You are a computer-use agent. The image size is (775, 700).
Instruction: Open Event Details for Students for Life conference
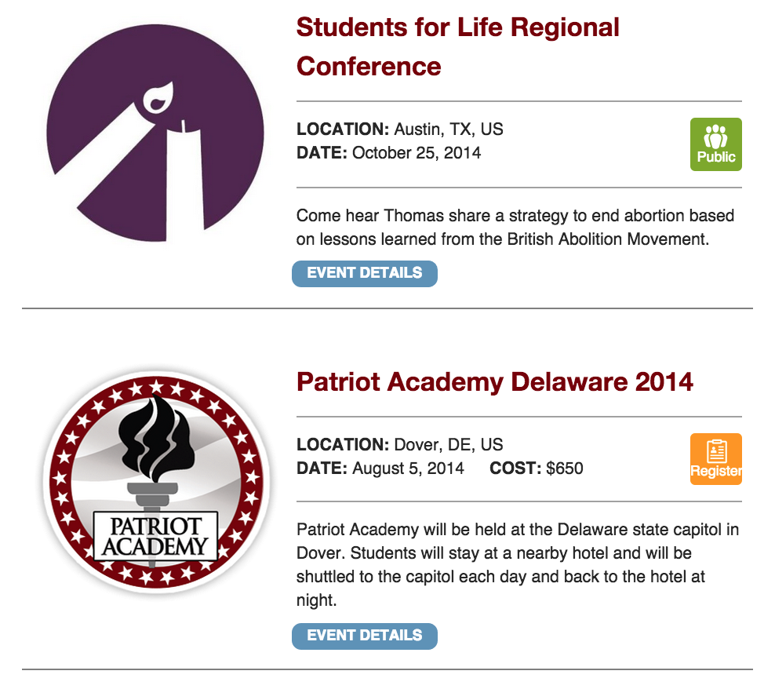pos(365,273)
